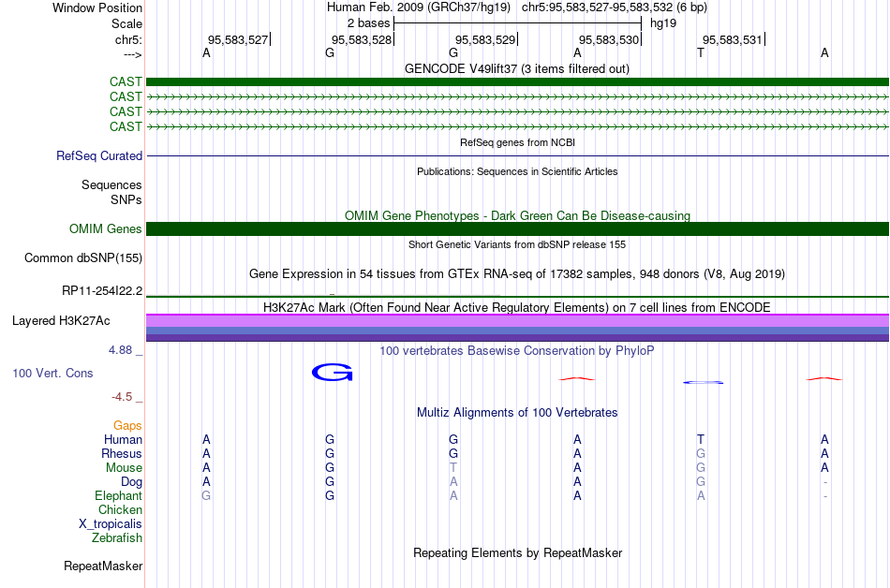Click the Elephant alignment row label
Screen dimensions: 890x588
tap(119, 495)
